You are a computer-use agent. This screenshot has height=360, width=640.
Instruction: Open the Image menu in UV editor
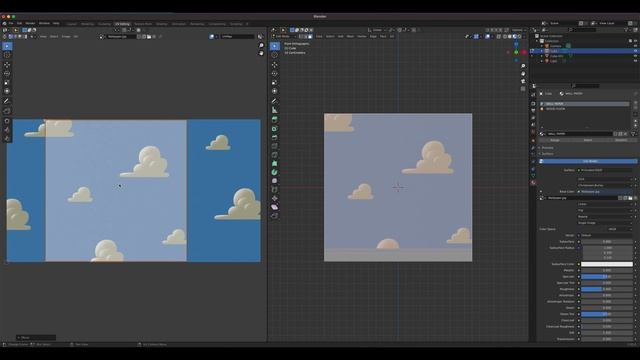[66, 37]
